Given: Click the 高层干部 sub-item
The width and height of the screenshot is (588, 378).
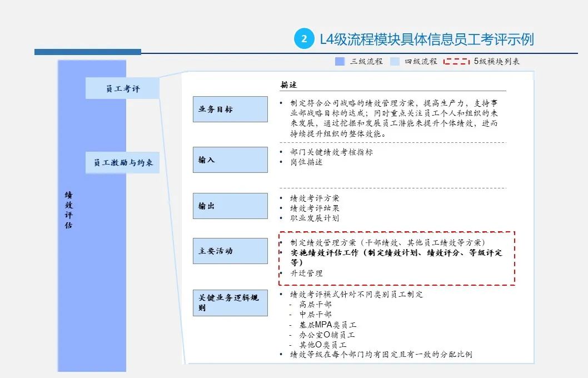Looking at the screenshot, I should tap(315, 305).
